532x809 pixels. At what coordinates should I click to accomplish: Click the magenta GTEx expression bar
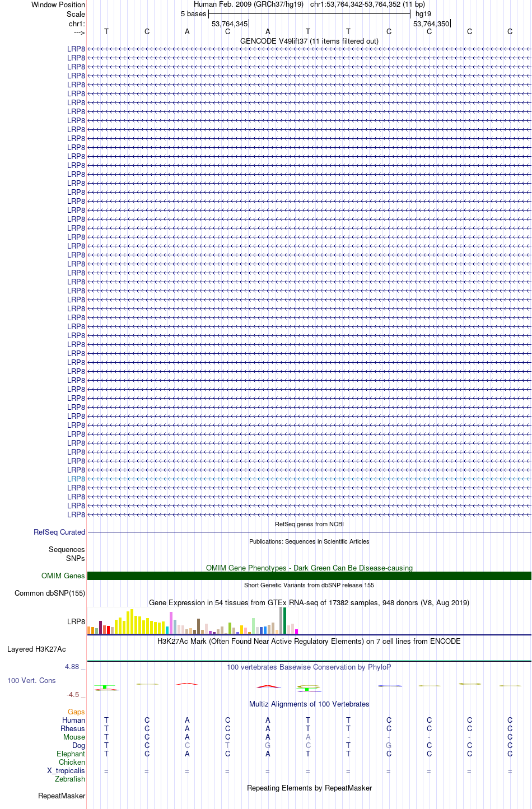tap(297, 632)
